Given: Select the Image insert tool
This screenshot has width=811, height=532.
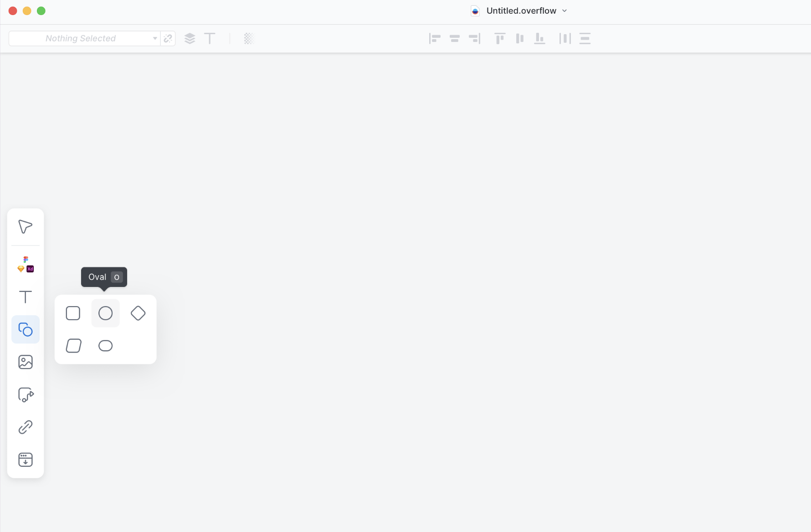Looking at the screenshot, I should [26, 362].
